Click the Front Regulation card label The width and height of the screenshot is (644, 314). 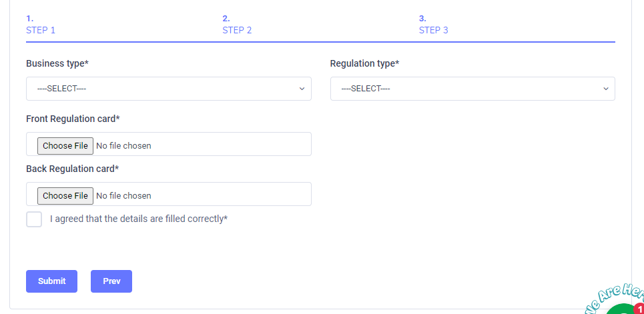73,119
